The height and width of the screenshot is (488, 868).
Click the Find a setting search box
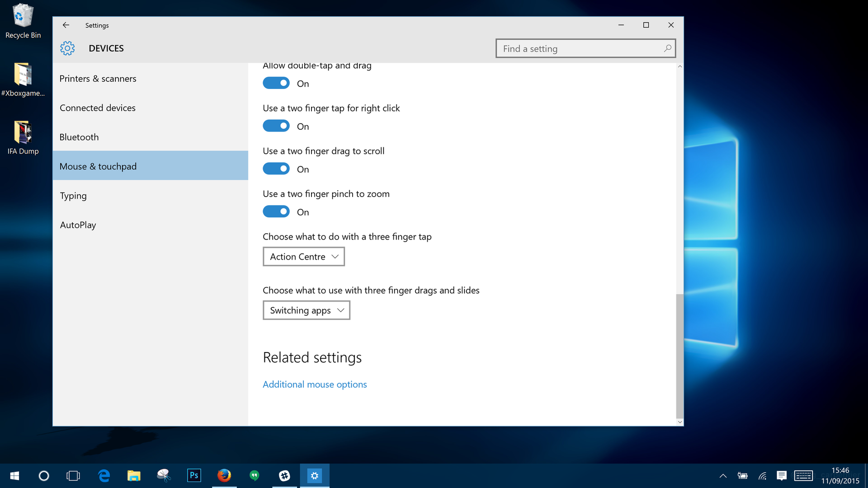tap(579, 48)
